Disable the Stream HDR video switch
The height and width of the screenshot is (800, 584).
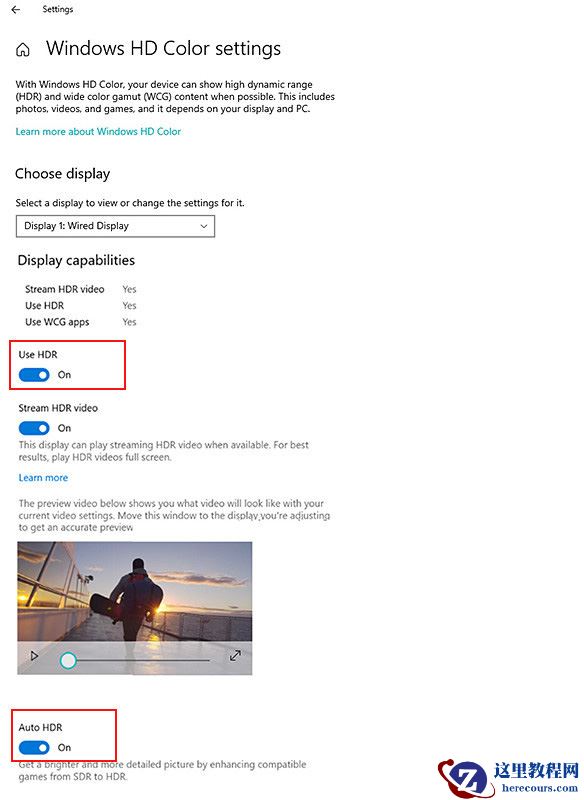35,427
